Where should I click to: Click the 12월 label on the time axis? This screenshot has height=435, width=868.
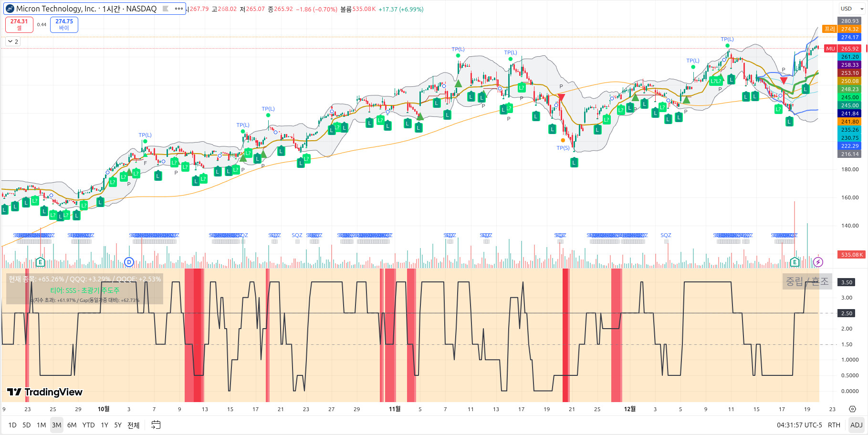point(630,409)
